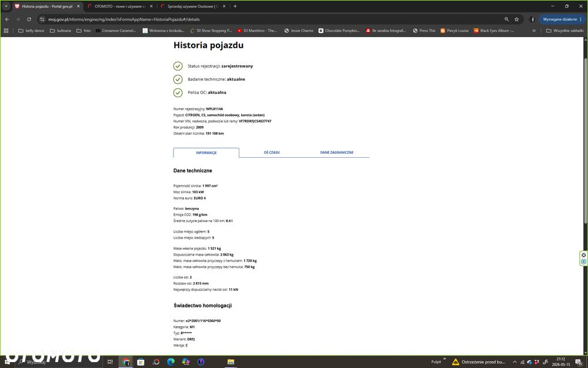The height and width of the screenshot is (368, 588).
Task: Open the zoom magnifier in the address bar
Action: 507,19
